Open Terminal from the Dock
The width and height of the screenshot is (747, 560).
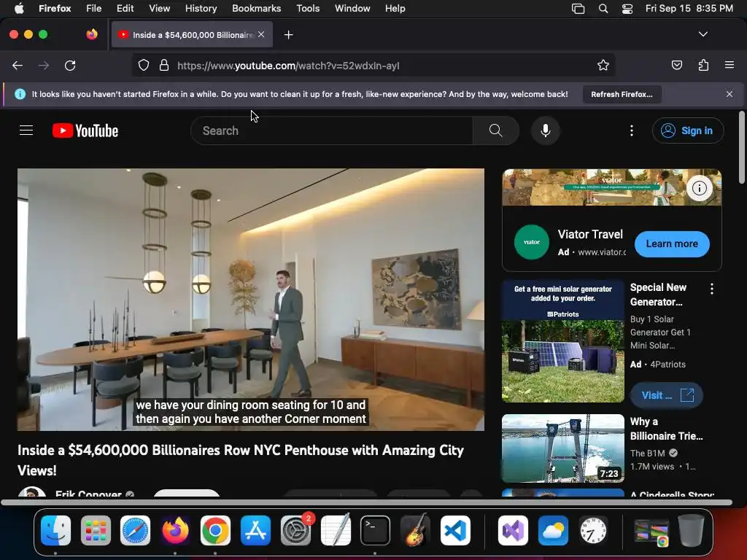(375, 530)
